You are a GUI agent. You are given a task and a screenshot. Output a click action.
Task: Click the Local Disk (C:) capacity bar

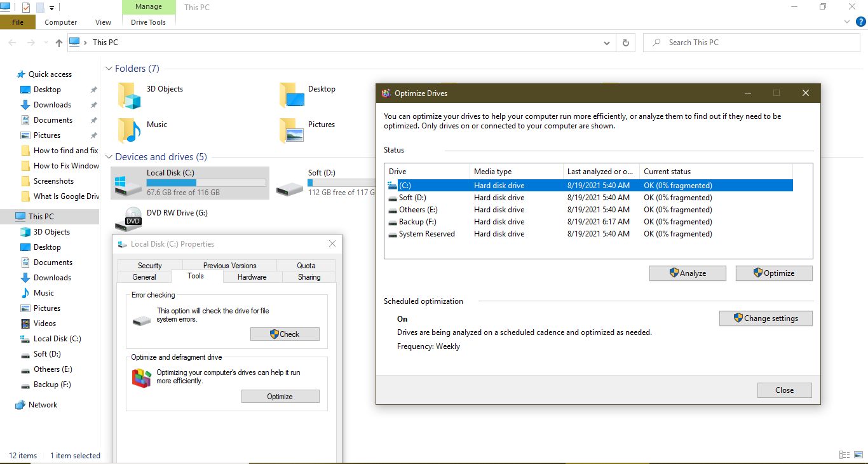coord(206,183)
